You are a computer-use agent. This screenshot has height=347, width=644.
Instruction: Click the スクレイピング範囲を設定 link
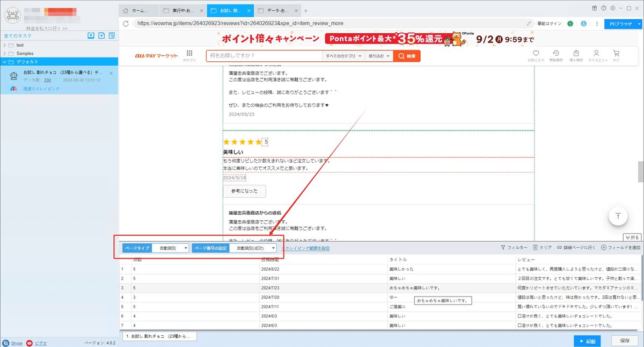point(305,248)
